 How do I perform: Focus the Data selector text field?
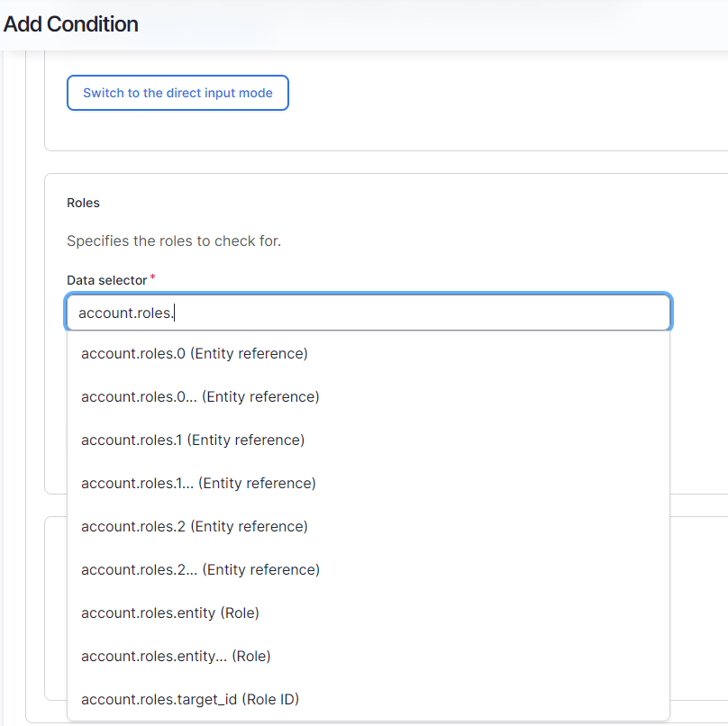pos(369,313)
